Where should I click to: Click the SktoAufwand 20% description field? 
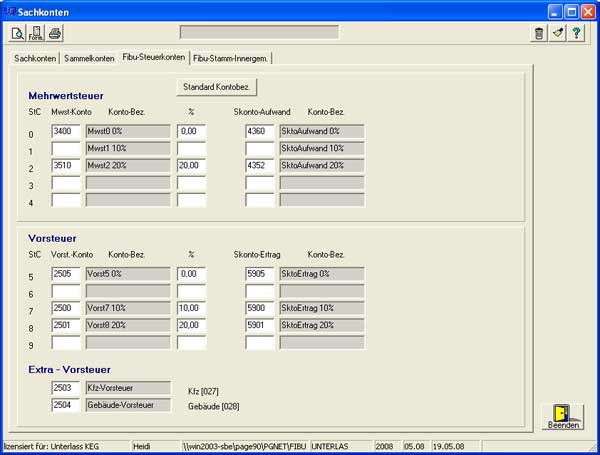pos(322,165)
